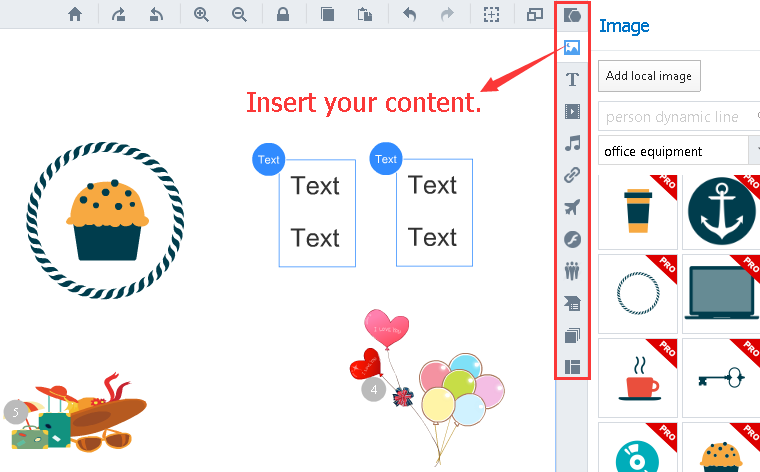Focus the person dynamic line search field
The height and width of the screenshot is (472, 760).
pyautogui.click(x=679, y=117)
